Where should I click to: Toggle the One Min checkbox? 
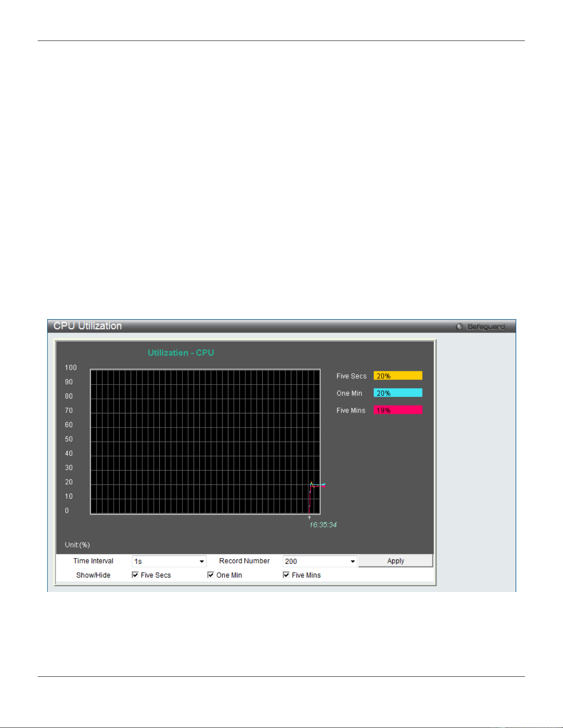pos(211,575)
